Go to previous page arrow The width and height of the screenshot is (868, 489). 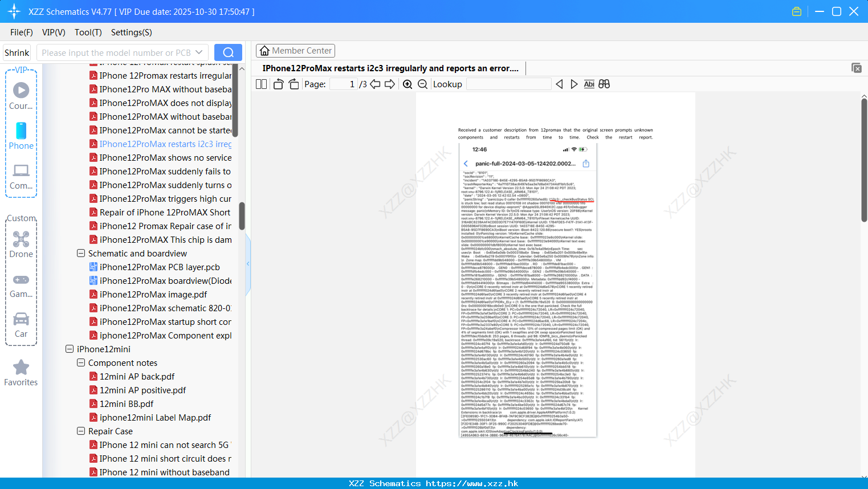click(375, 84)
